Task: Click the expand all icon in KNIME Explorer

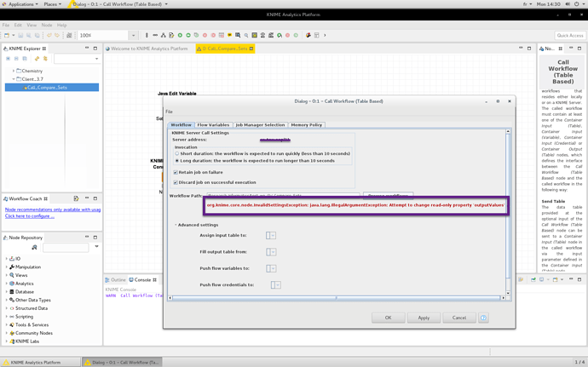Action: [8, 59]
